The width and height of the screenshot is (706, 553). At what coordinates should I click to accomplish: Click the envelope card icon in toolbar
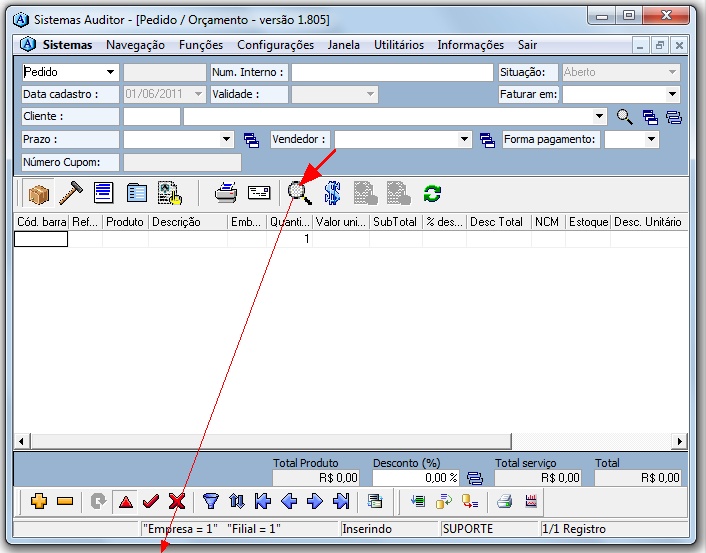[259, 193]
